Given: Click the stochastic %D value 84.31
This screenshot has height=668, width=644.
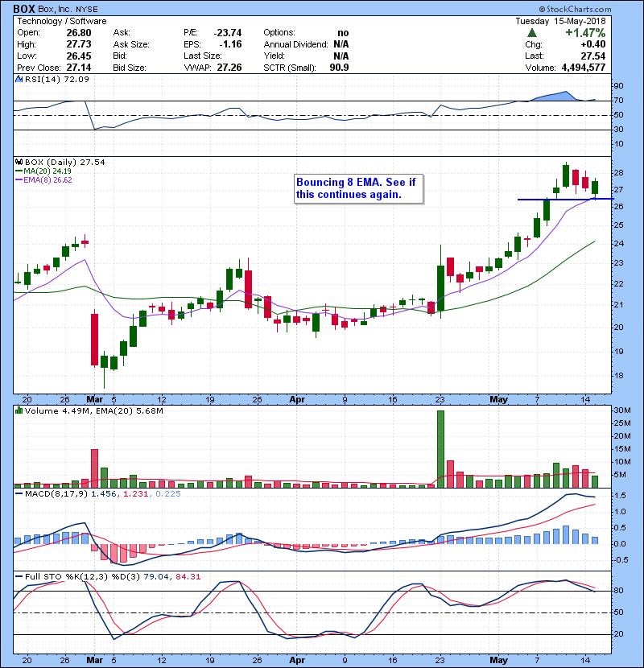Looking at the screenshot, I should (188, 577).
